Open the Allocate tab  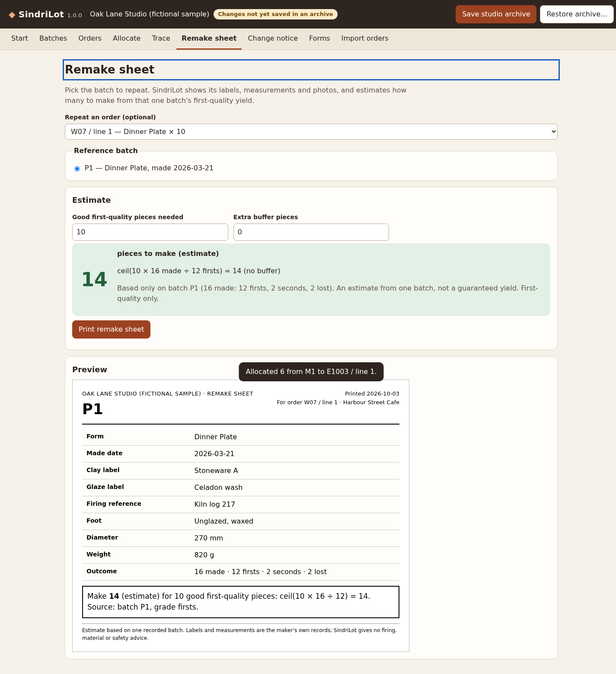tap(127, 38)
